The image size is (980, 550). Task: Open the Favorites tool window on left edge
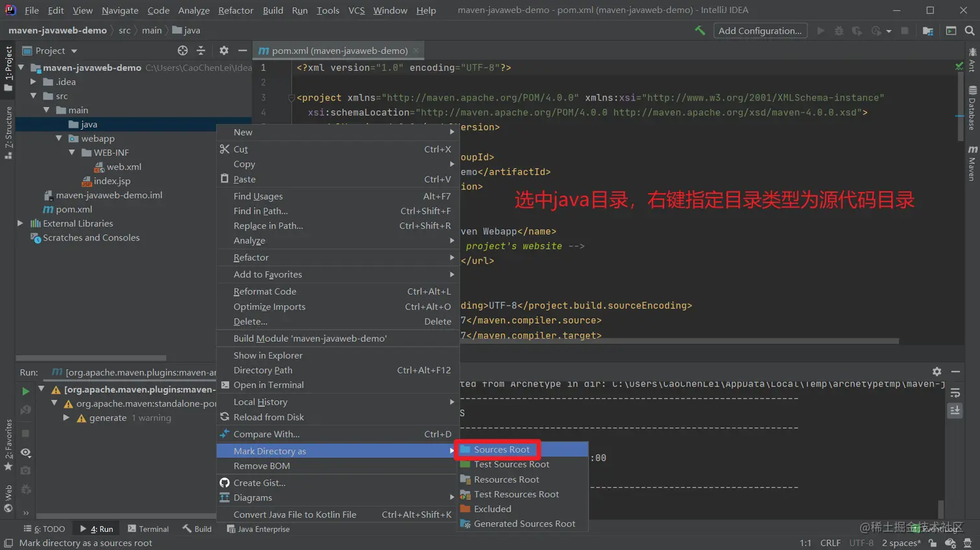tap(8, 445)
